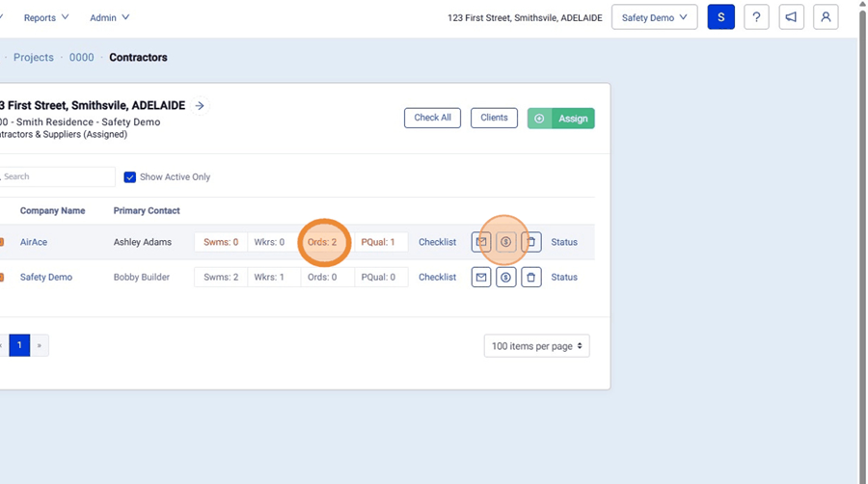868x484 pixels.
Task: Click the dollar icon in AirAce row
Action: coord(505,242)
